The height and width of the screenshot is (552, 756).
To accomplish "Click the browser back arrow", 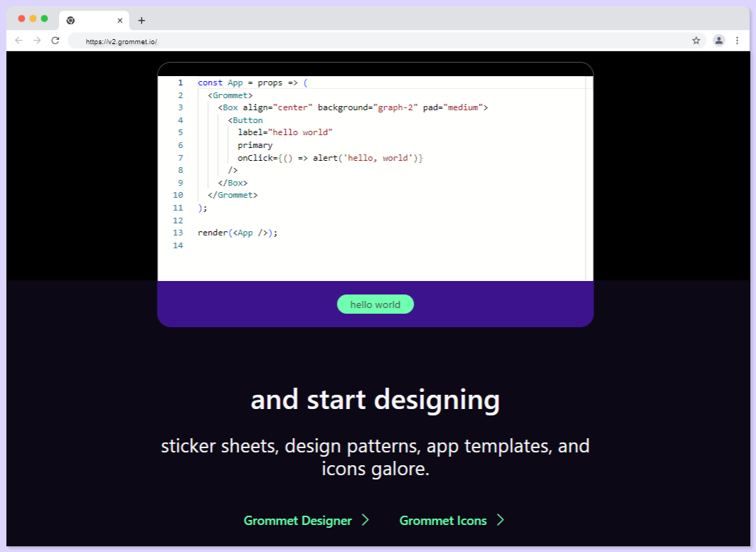I will (x=19, y=41).
